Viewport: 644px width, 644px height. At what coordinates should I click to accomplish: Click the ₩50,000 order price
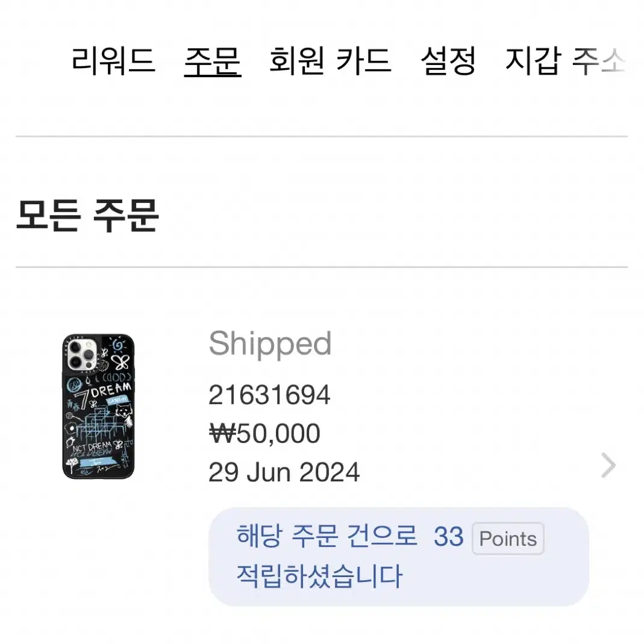(x=264, y=433)
